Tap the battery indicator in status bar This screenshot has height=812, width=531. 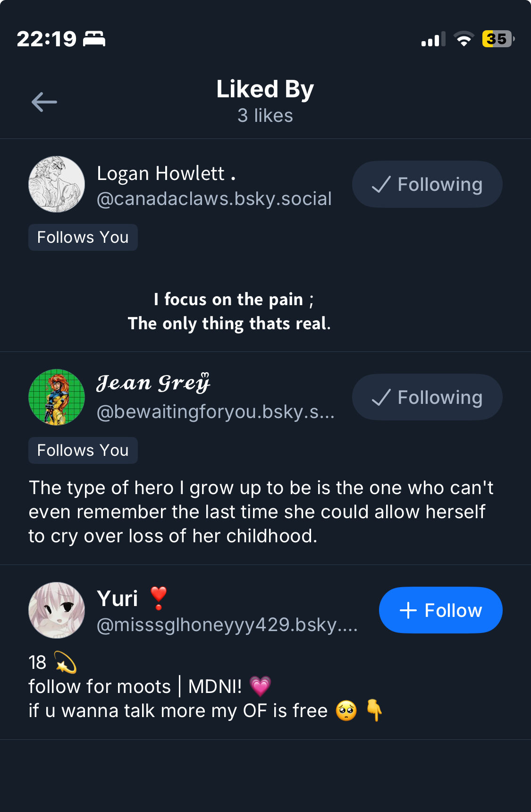point(497,39)
